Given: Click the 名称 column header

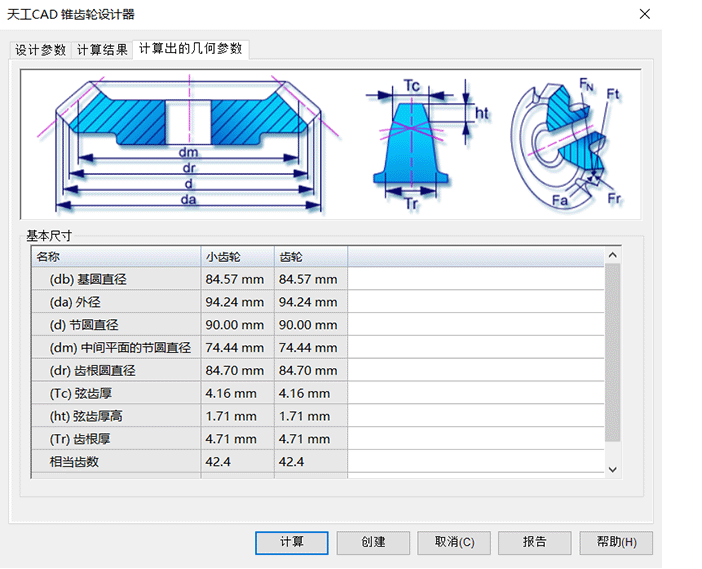Looking at the screenshot, I should tap(116, 257).
